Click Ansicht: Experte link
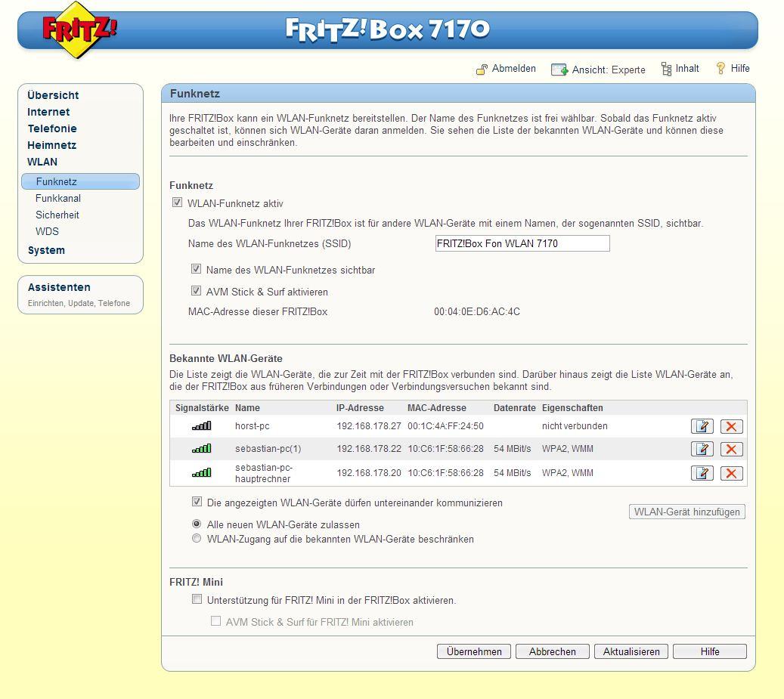 pos(609,70)
